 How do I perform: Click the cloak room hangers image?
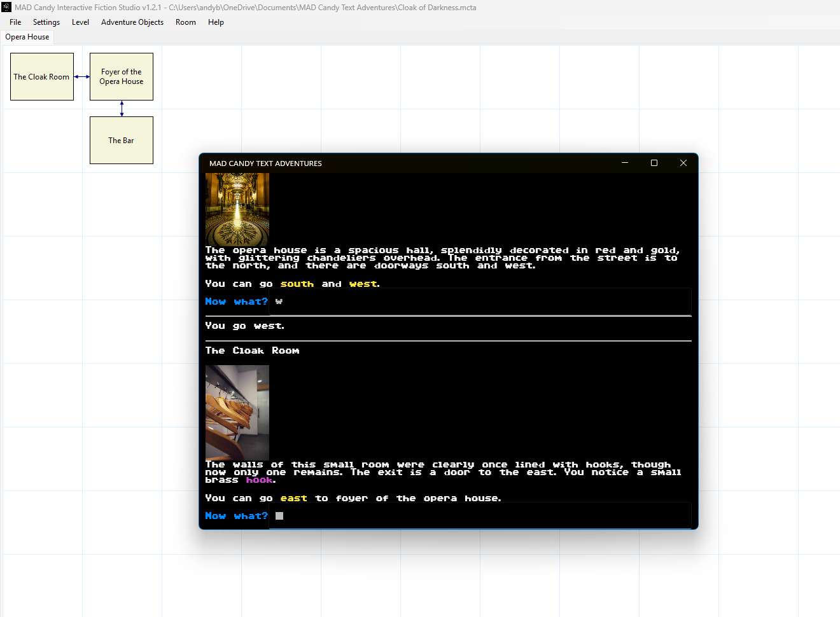coord(237,413)
